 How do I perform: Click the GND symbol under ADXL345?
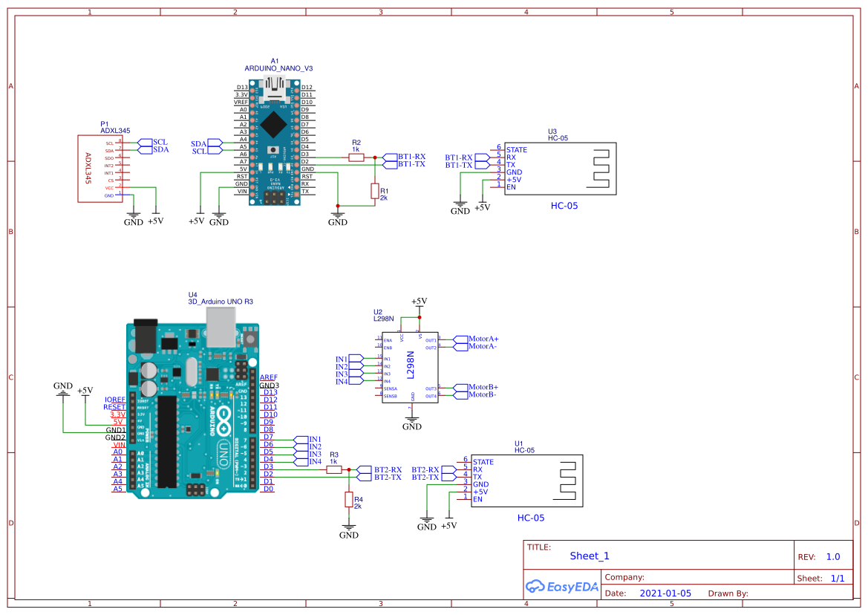coord(134,219)
